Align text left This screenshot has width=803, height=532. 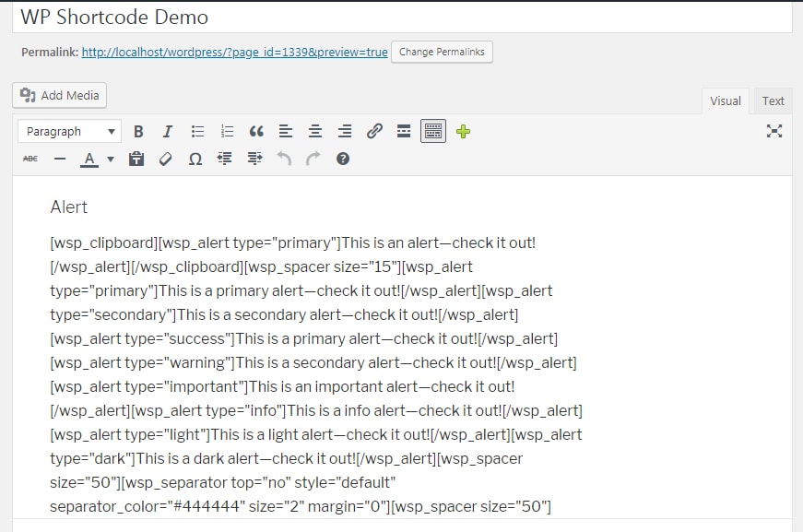[x=286, y=132]
